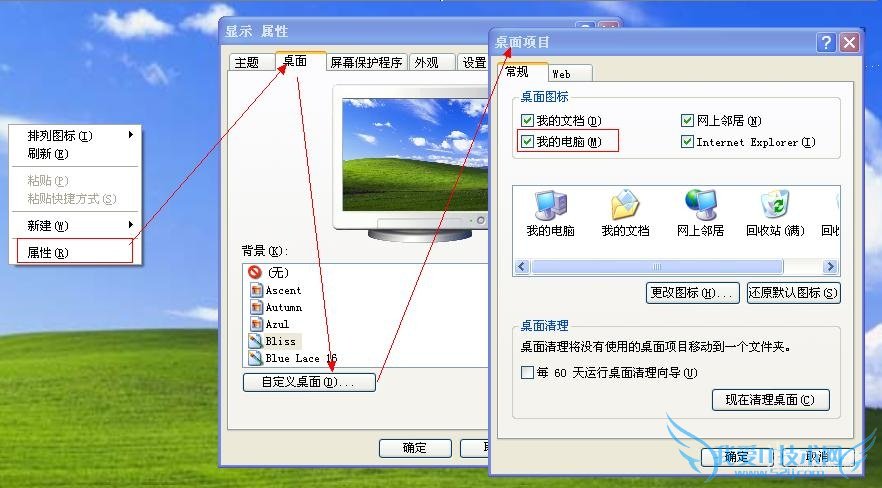The image size is (882, 488).
Task: Select the Bliss background name
Action: coord(281,341)
